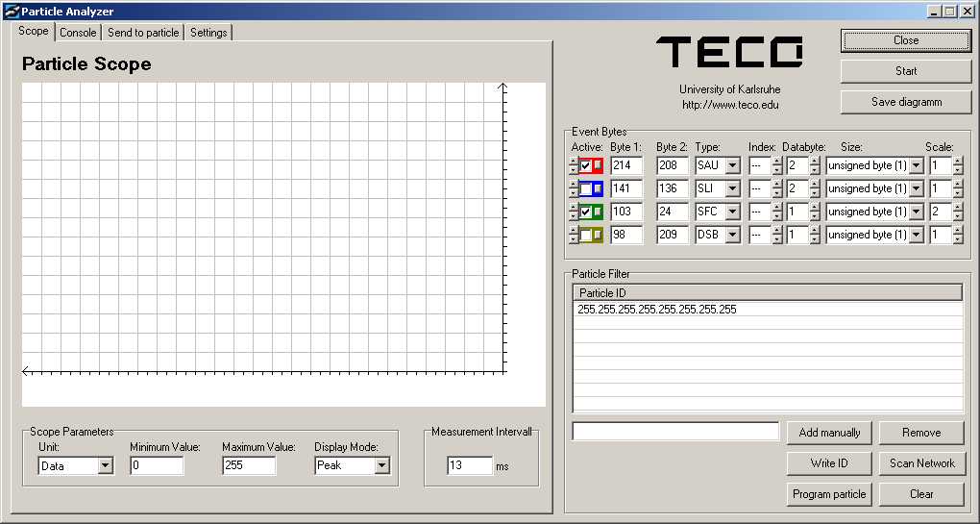Click the Databyte stepper in the SLI row
Image resolution: width=980 pixels, height=524 pixels.
click(815, 188)
